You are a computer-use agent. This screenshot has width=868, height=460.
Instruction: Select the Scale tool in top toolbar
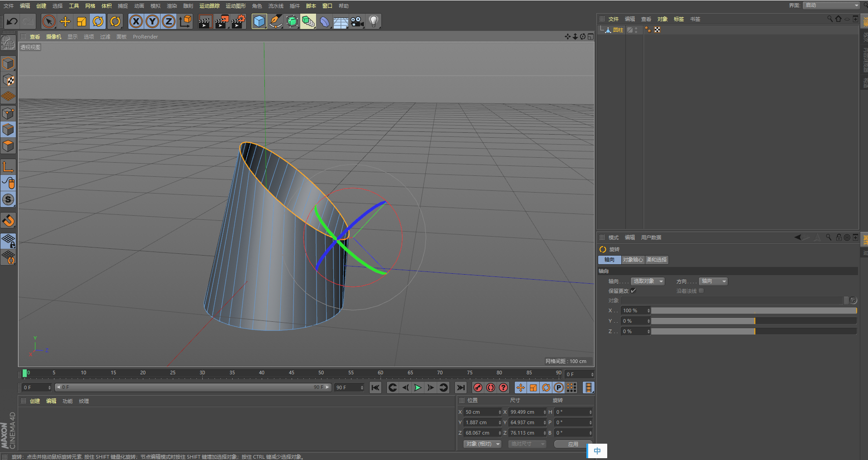click(x=82, y=21)
